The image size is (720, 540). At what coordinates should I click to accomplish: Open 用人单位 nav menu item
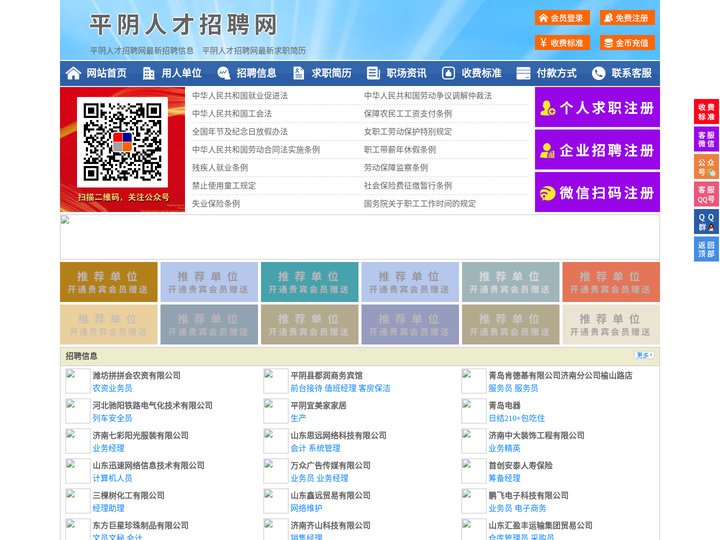[181, 73]
